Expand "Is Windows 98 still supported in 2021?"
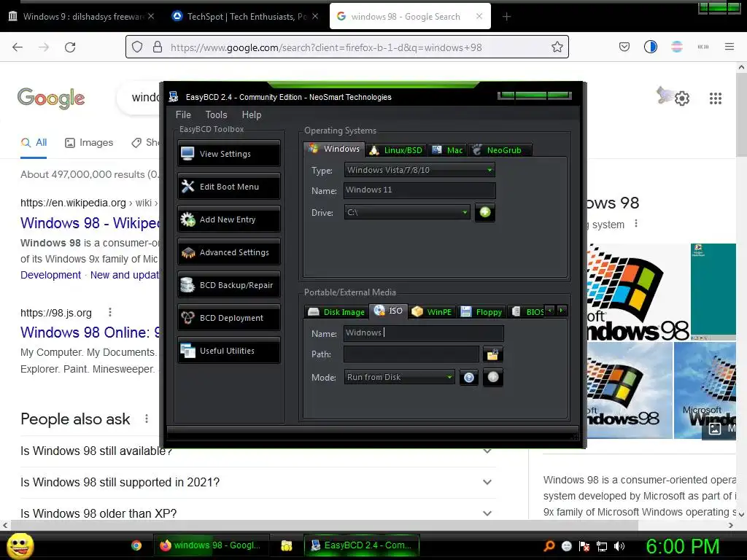Image resolution: width=747 pixels, height=560 pixels. 256,483
